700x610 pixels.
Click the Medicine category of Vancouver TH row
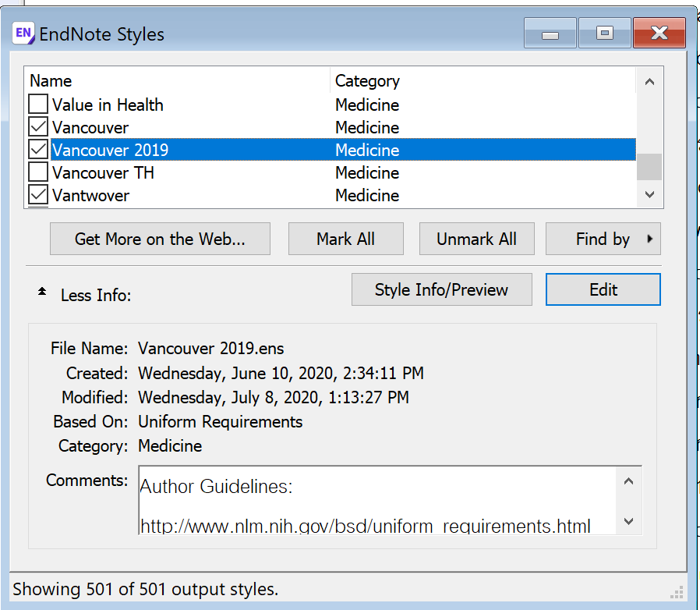(x=367, y=173)
